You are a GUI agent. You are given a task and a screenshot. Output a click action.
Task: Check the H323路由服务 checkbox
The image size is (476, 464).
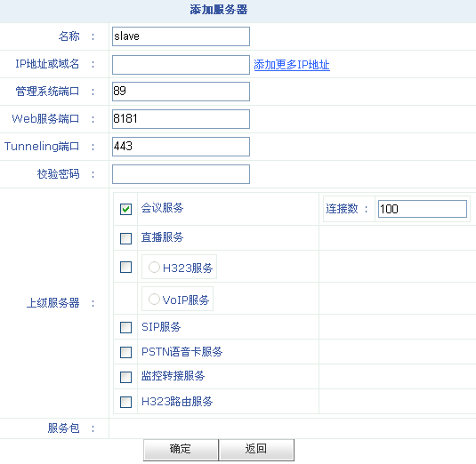(125, 402)
